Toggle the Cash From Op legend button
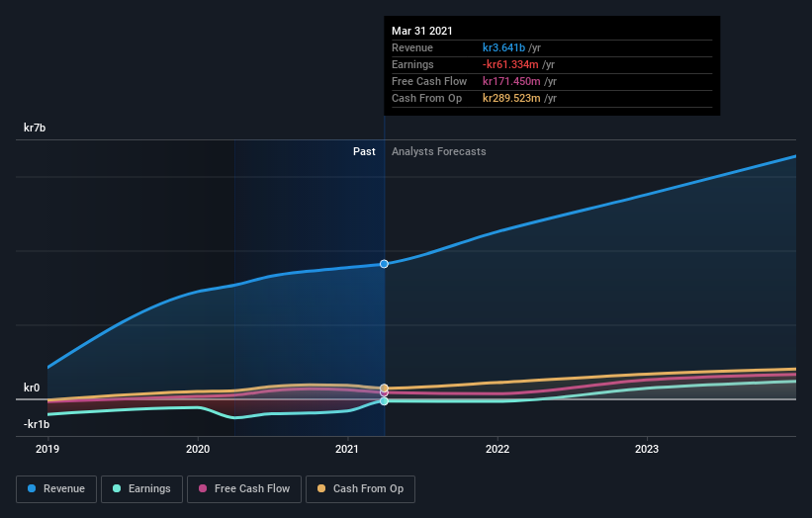This screenshot has height=518, width=812. (360, 489)
